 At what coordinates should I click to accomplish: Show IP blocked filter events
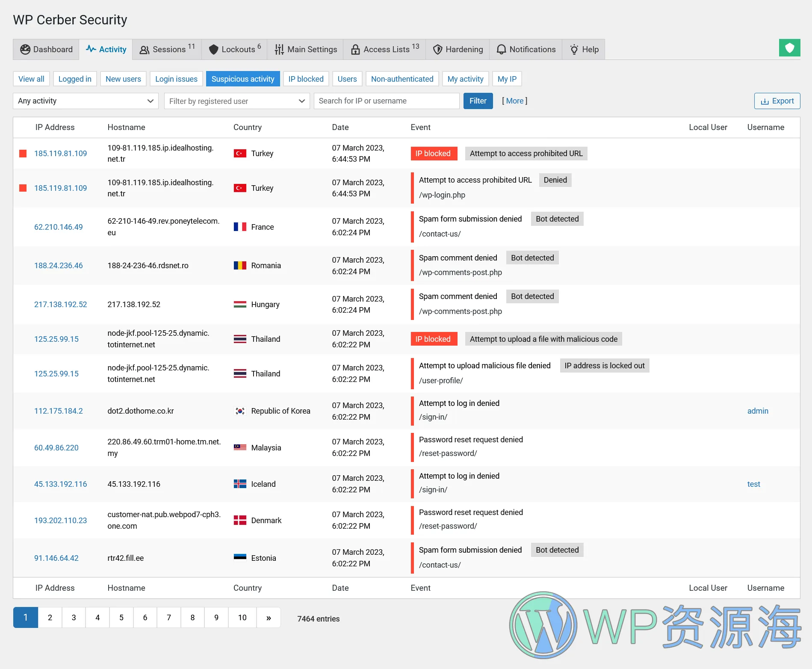(x=306, y=79)
